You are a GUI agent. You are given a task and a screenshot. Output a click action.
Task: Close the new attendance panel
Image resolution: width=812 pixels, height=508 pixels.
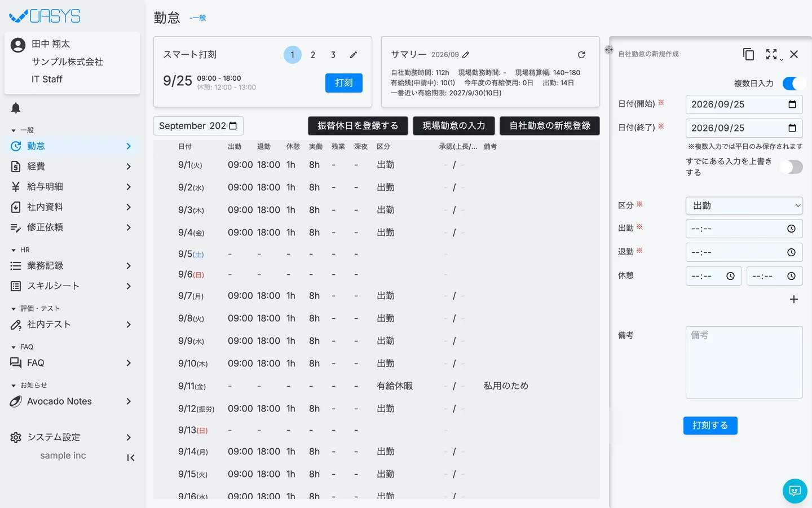(794, 54)
